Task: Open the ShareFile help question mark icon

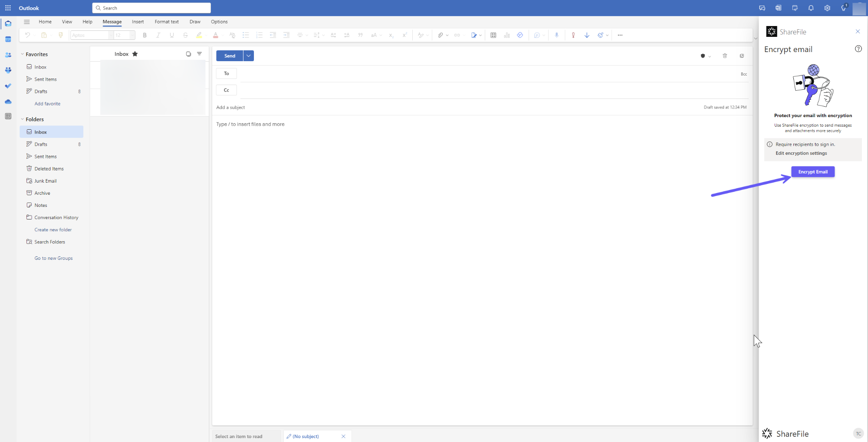Action: coord(858,49)
